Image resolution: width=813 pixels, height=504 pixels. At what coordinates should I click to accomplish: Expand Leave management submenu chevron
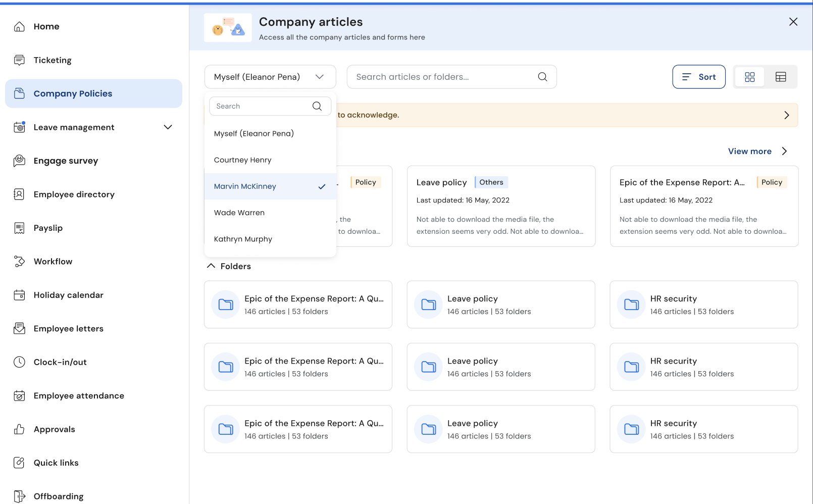(x=168, y=127)
